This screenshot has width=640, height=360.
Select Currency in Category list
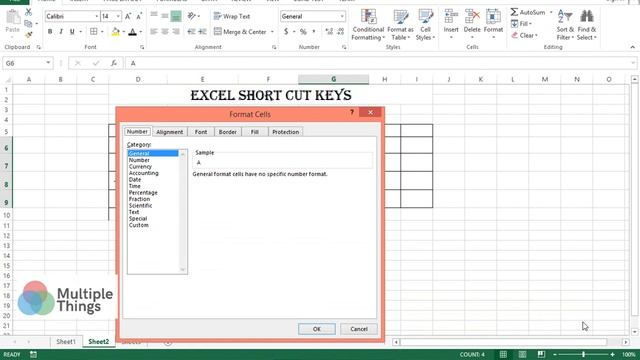140,167
